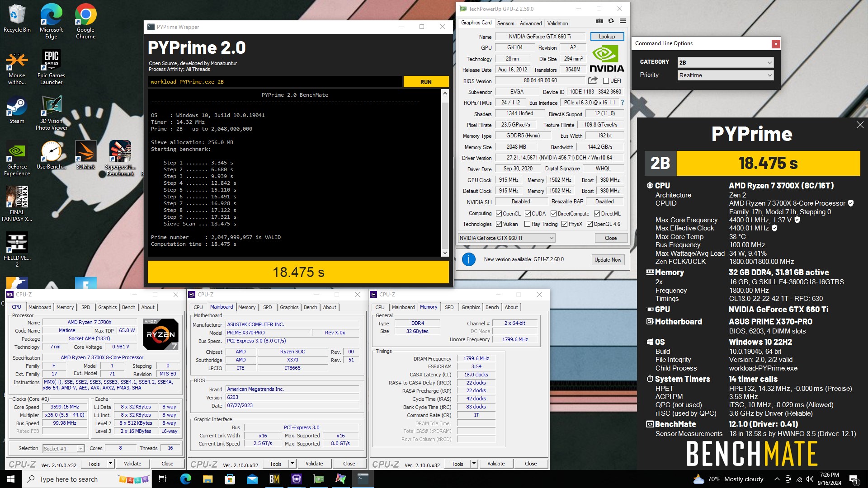The width and height of the screenshot is (868, 488).
Task: Close the Command Line Options panel
Action: tap(776, 44)
